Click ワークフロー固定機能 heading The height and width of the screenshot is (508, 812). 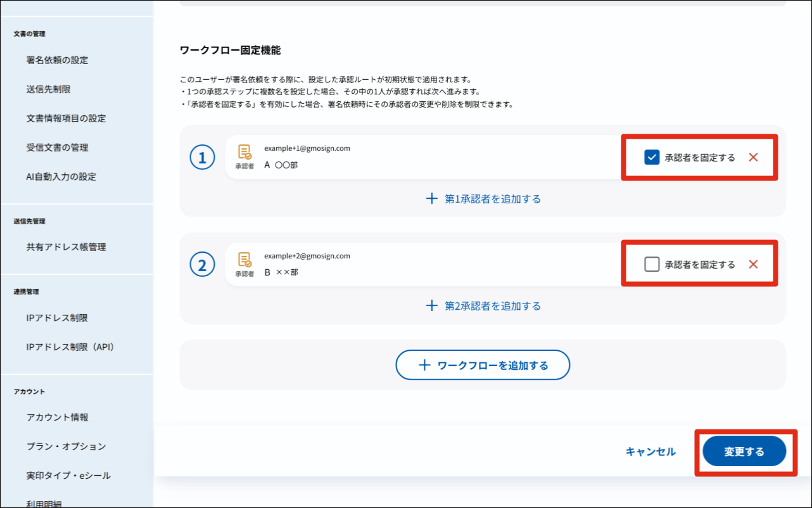231,50
